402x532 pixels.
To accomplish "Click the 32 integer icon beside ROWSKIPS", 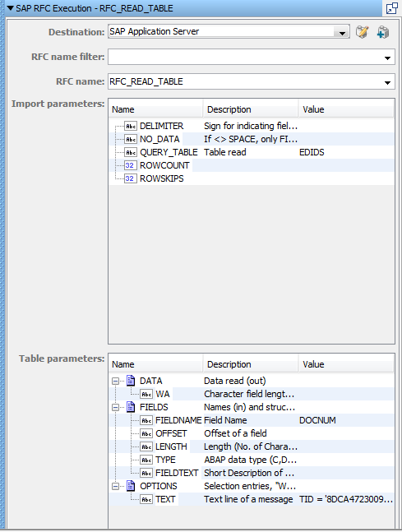I will coord(131,178).
